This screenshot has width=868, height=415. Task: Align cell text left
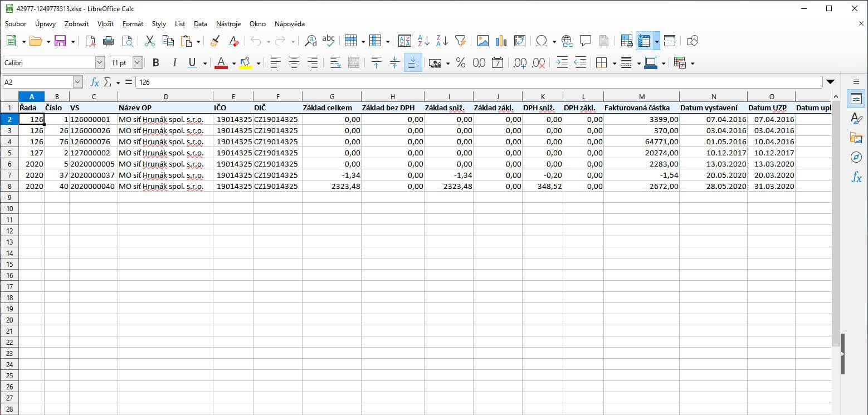[275, 63]
